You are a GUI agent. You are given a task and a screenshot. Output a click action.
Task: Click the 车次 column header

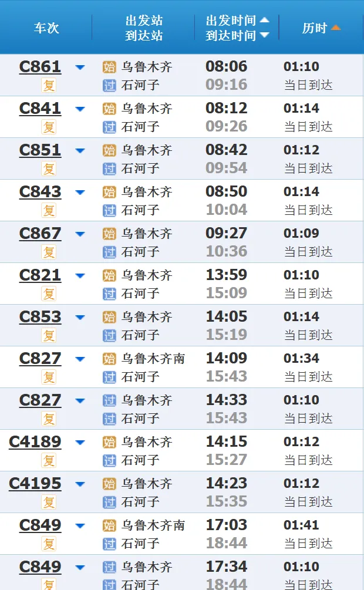pyautogui.click(x=46, y=28)
